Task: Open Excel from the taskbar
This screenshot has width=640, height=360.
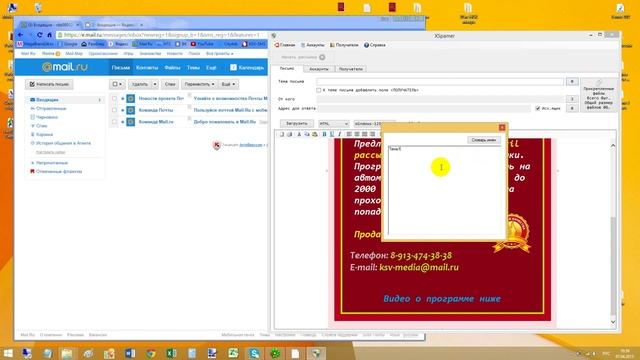Action: click(x=171, y=353)
